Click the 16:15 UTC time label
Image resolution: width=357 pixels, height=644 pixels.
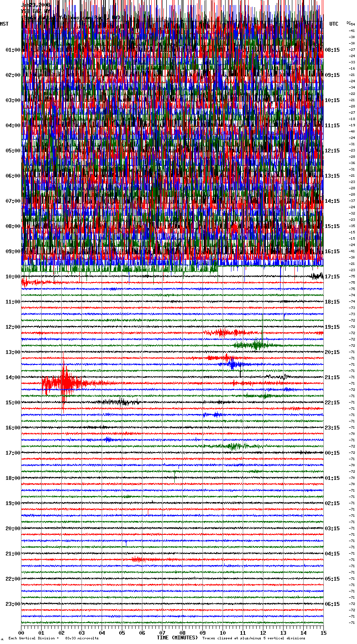[332, 251]
